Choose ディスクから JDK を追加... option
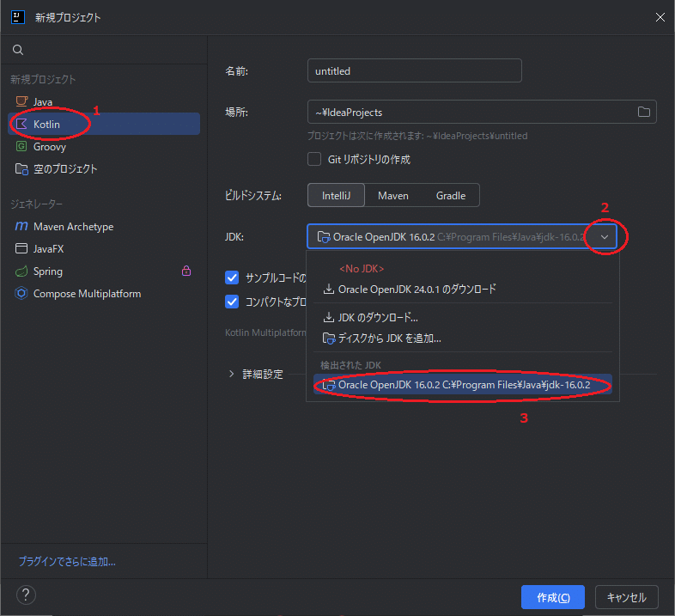 click(463, 338)
